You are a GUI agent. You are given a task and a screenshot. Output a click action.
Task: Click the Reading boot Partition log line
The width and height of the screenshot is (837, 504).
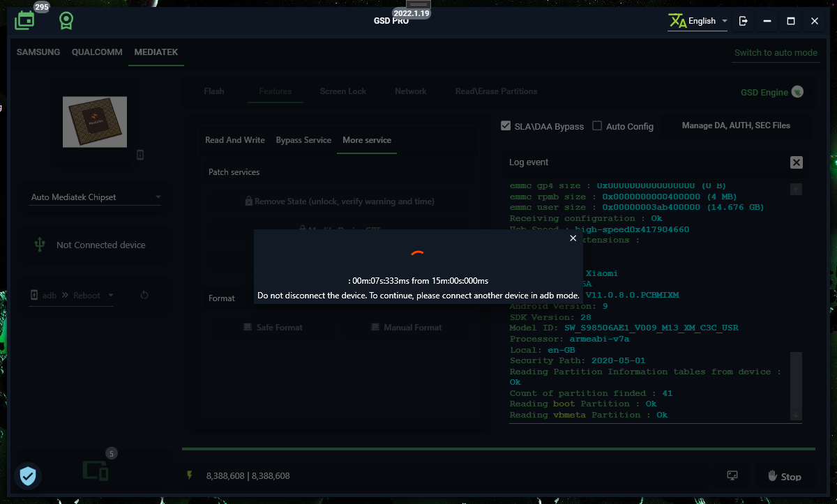(583, 404)
